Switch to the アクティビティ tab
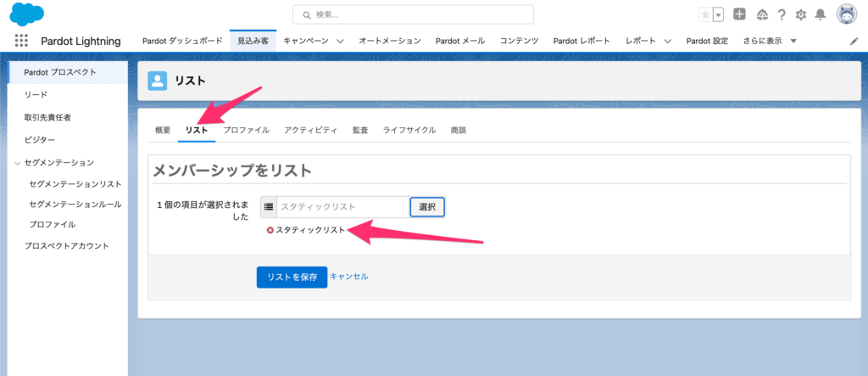868x376 pixels. 310,131
